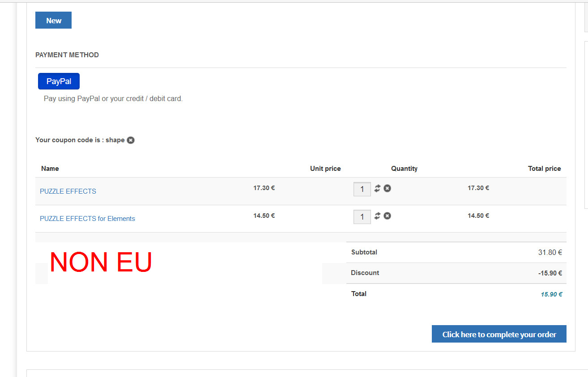Click the Total price column header
Image resolution: width=588 pixels, height=377 pixels.
544,169
